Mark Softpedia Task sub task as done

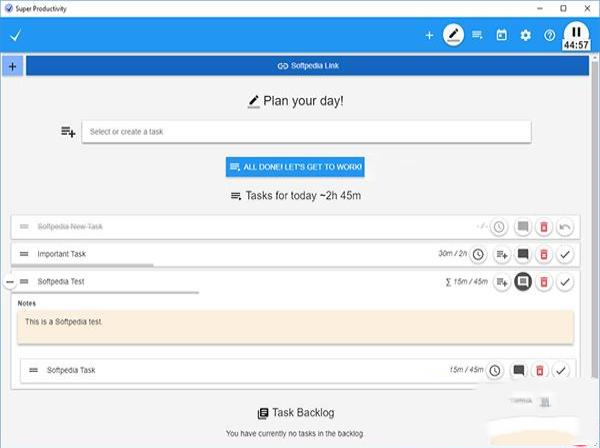(x=561, y=370)
